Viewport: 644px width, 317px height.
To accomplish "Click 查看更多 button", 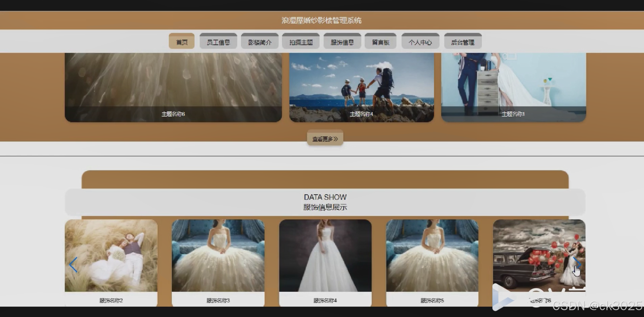I will 325,139.
